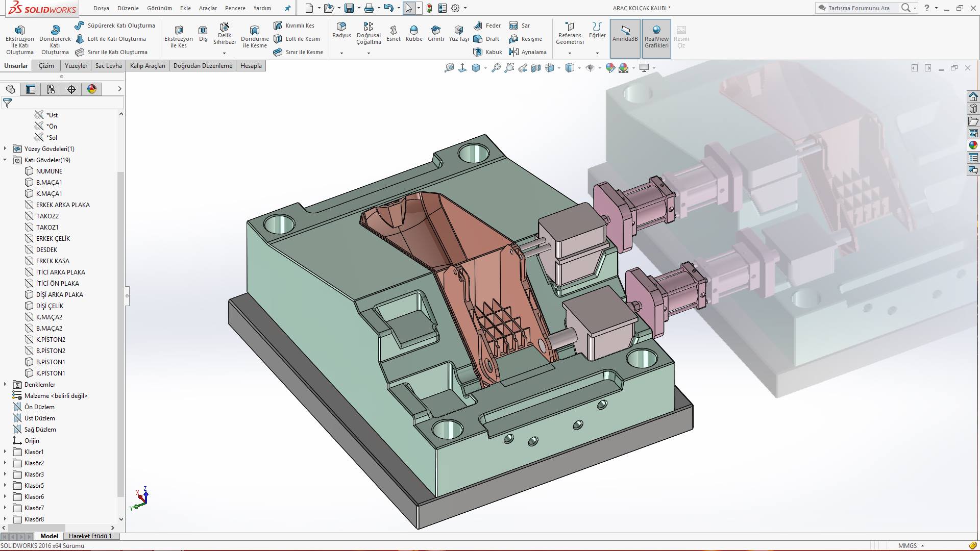This screenshot has width=980, height=551.
Task: Switch to the Sac Levha tab
Action: point(108,65)
